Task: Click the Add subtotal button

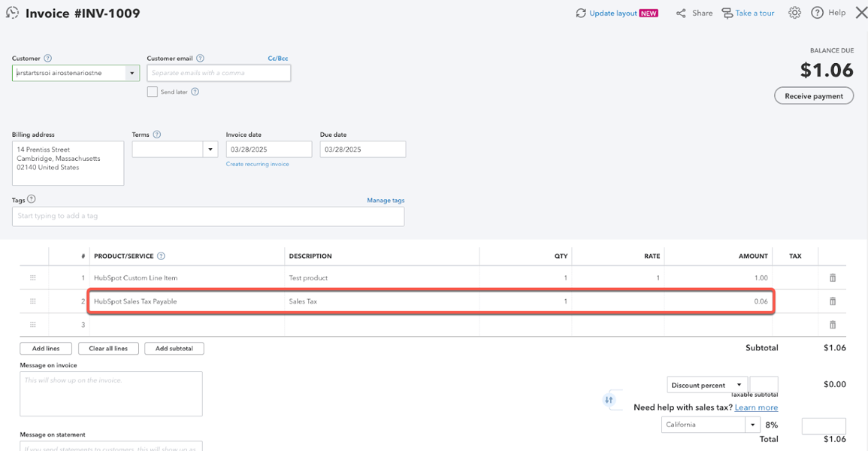Action: pos(174,349)
